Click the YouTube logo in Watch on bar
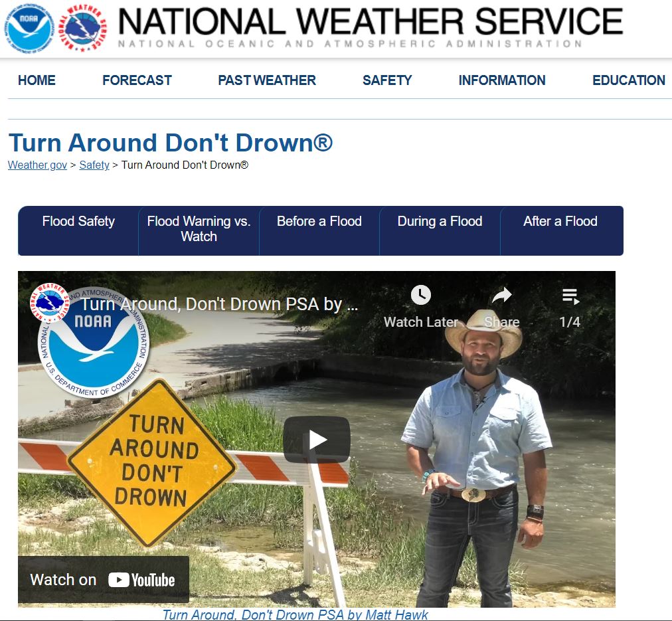This screenshot has height=621, width=672. (x=141, y=580)
